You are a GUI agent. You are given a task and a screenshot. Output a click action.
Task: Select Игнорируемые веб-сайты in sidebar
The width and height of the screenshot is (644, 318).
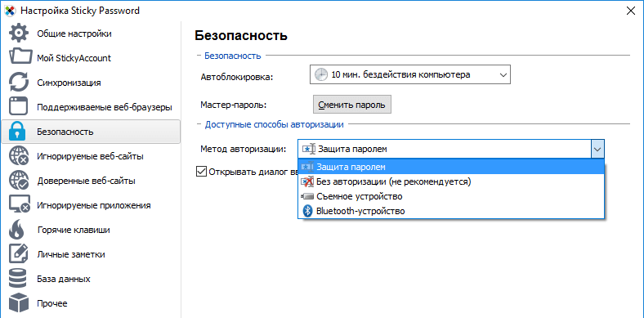click(x=91, y=156)
